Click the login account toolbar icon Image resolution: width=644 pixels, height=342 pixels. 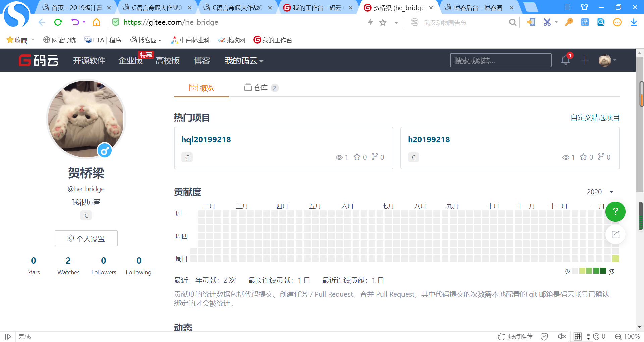point(531,22)
